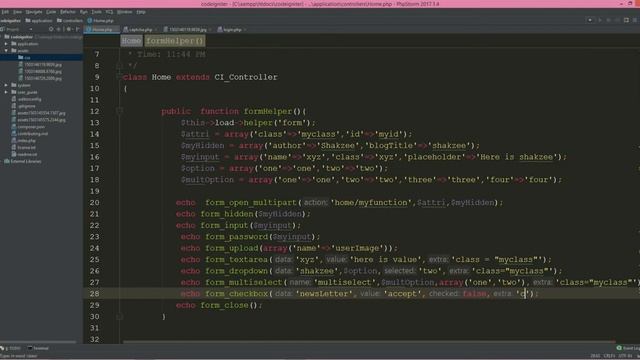This screenshot has height=360, width=640.
Task: Collapse the assets folder
Action: 6,51
